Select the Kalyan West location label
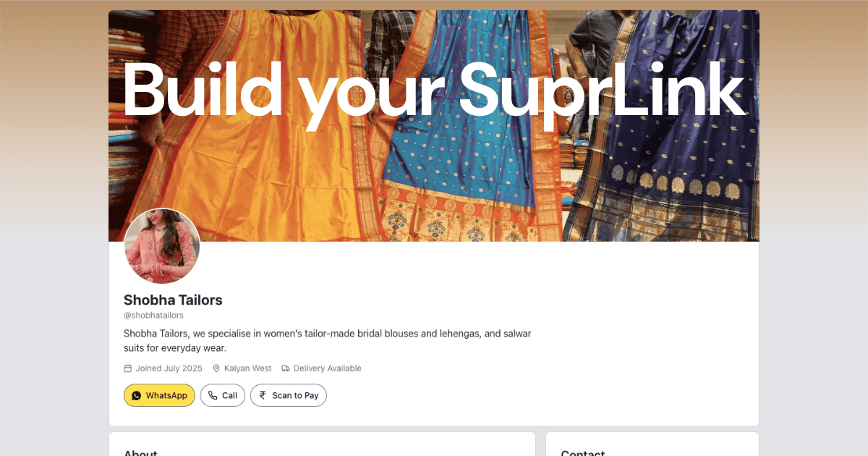Image resolution: width=868 pixels, height=456 pixels. click(247, 368)
